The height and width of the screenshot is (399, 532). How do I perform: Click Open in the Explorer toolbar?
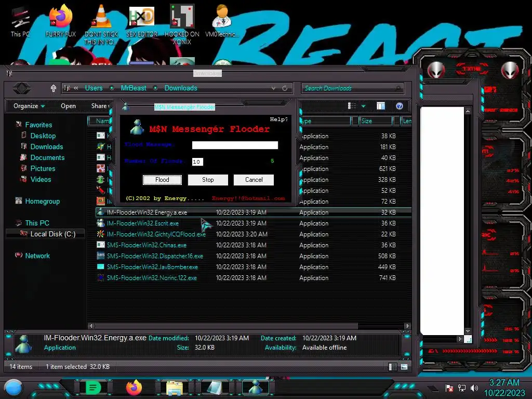(x=68, y=106)
